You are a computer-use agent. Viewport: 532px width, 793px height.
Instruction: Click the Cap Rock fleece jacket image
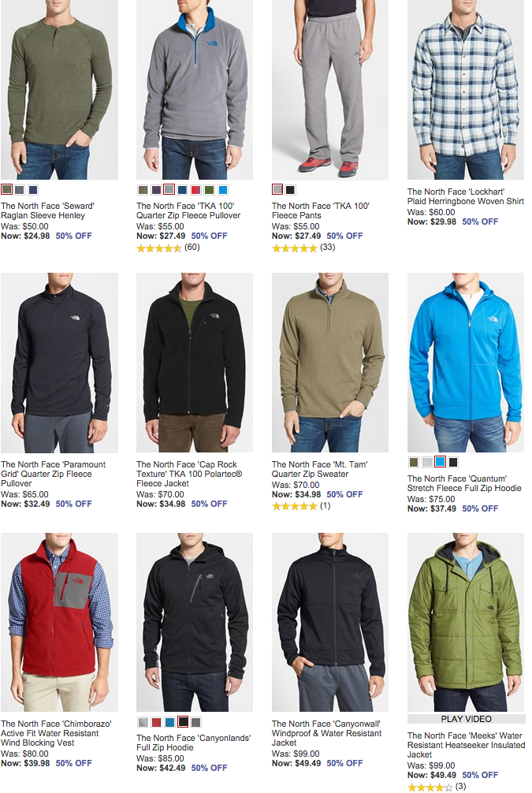tap(195, 363)
